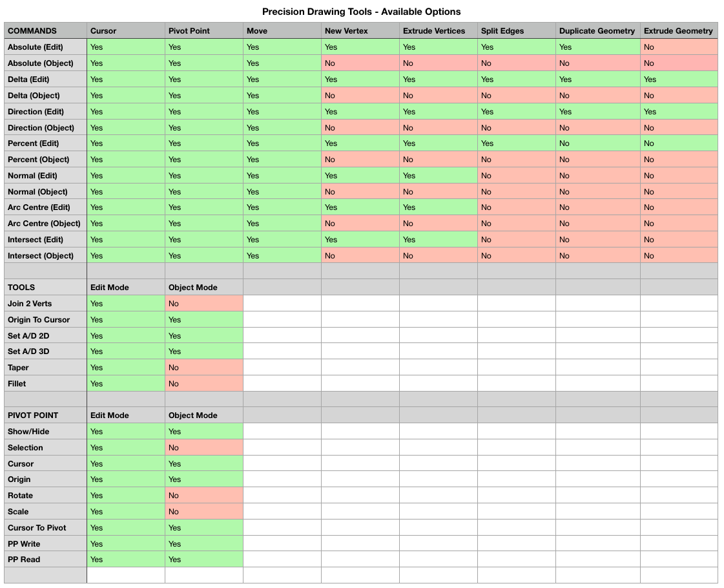Image resolution: width=724 pixels, height=588 pixels.
Task: Click the PP Read Edit Mode cell
Action: [x=125, y=560]
